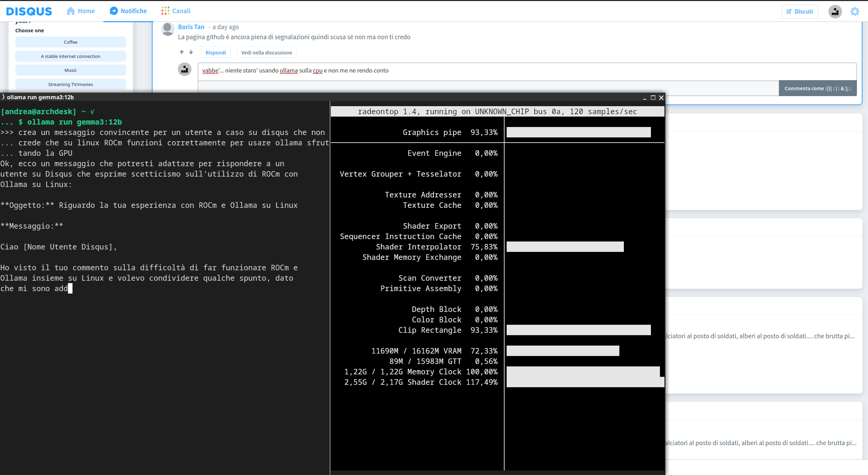
Task: Click the Commenta come submit button
Action: (x=817, y=88)
